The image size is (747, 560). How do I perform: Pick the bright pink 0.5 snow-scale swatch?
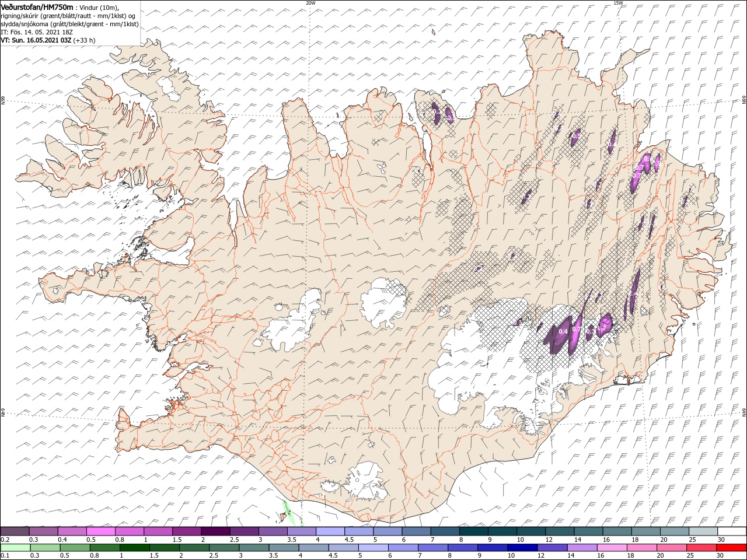(x=100, y=531)
